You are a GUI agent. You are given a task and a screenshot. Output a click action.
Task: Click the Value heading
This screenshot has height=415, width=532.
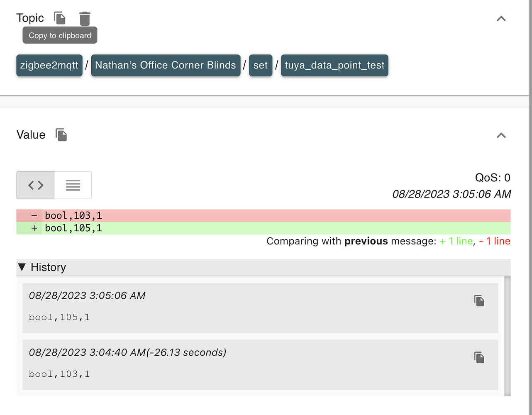[x=31, y=134]
